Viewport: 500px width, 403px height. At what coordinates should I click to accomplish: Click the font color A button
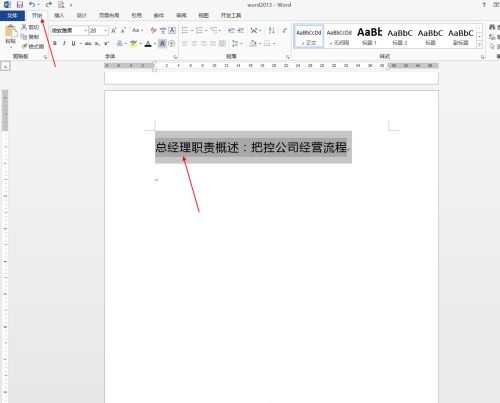point(148,43)
